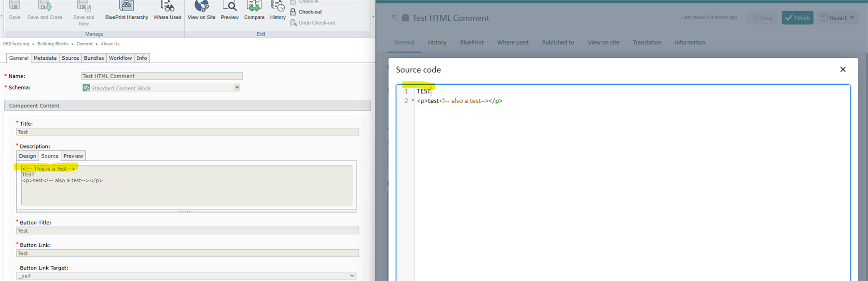Open BluePrint Hierarchy from ribbon

tap(126, 10)
